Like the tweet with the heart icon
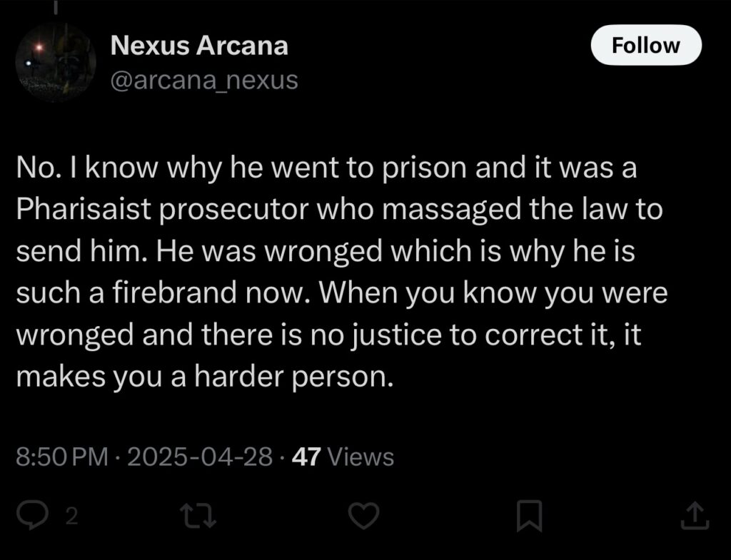Screen dimensions: 731x560 click(363, 516)
